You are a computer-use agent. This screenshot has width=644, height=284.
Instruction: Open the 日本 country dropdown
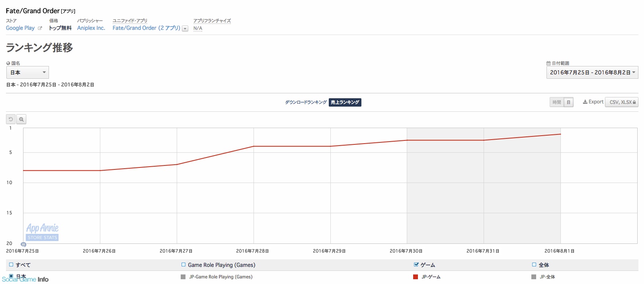point(27,72)
